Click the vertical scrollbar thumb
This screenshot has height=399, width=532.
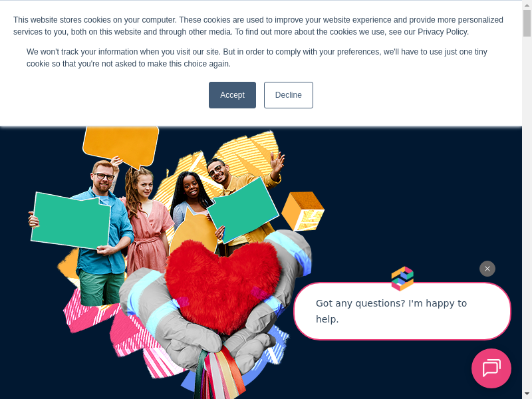(527, 23)
